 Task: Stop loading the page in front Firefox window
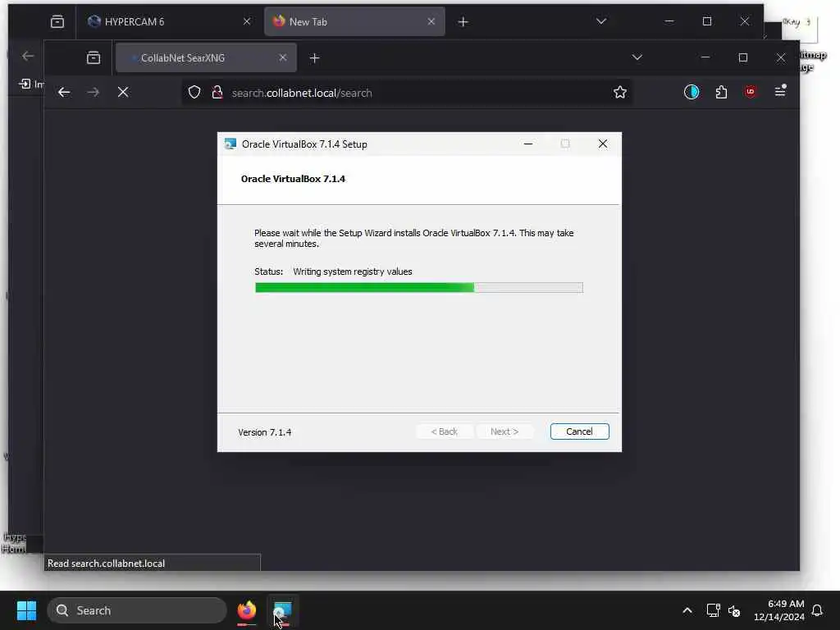[x=123, y=92]
